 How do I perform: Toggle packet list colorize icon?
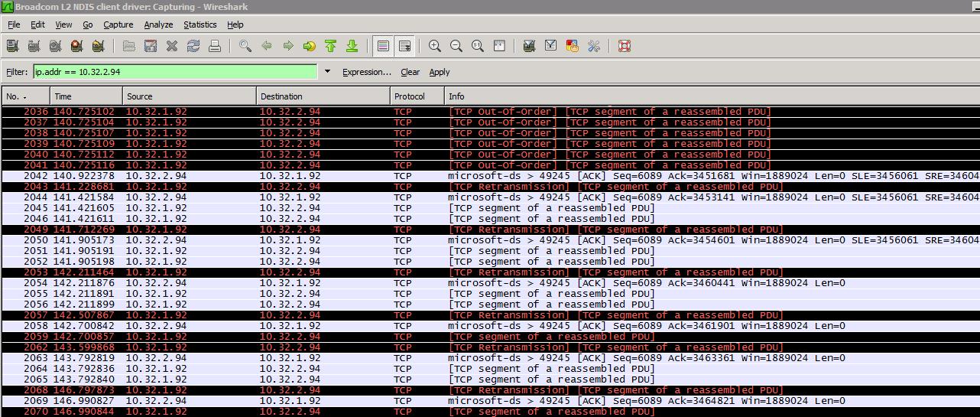[x=384, y=46]
